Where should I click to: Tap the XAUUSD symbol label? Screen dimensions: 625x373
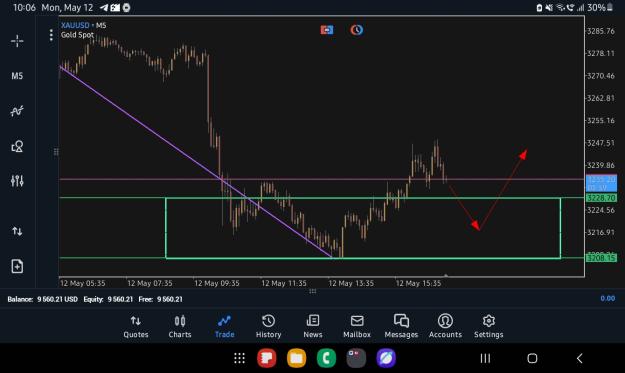coord(75,25)
